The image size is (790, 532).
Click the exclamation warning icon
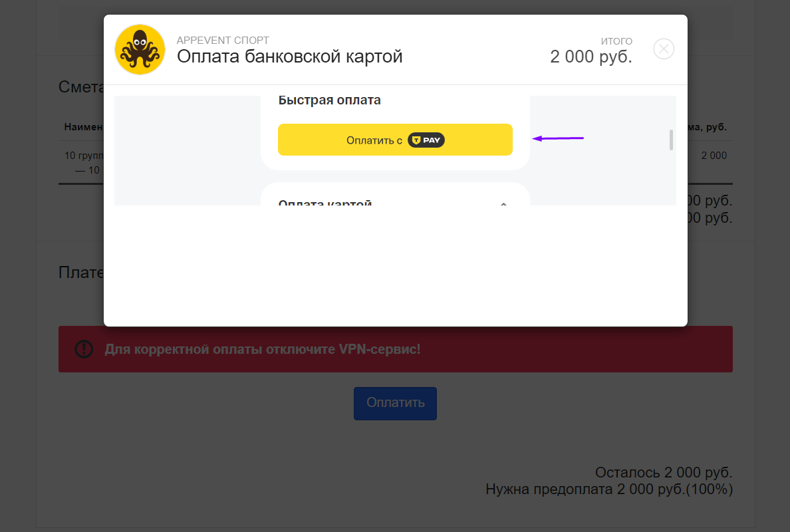click(x=84, y=348)
